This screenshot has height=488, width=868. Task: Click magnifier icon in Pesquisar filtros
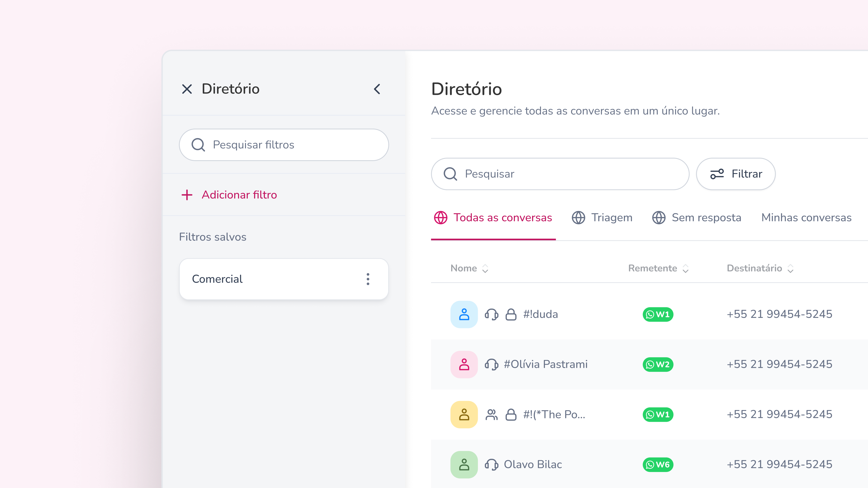(x=198, y=145)
